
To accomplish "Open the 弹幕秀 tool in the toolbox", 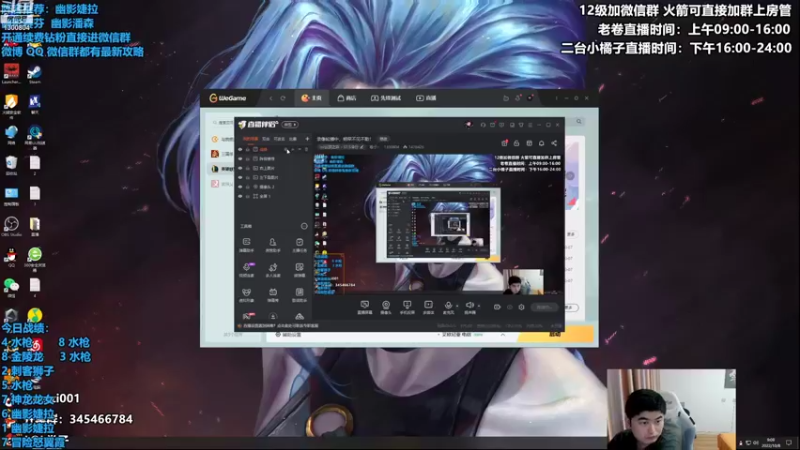I will pyautogui.click(x=273, y=294).
